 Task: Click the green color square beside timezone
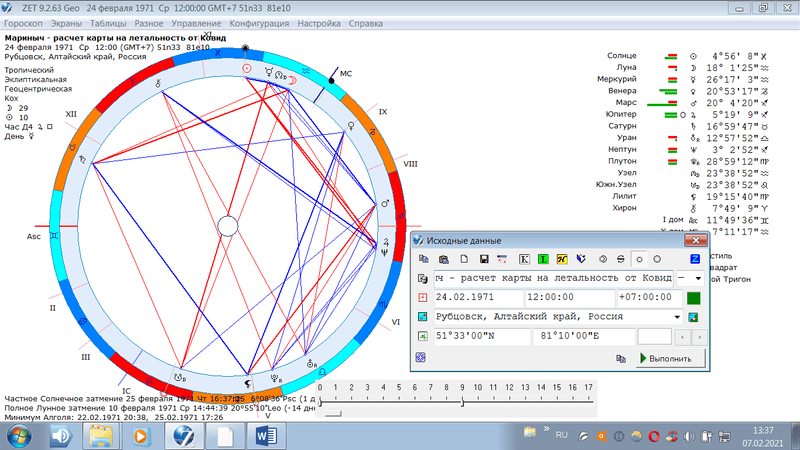[693, 298]
